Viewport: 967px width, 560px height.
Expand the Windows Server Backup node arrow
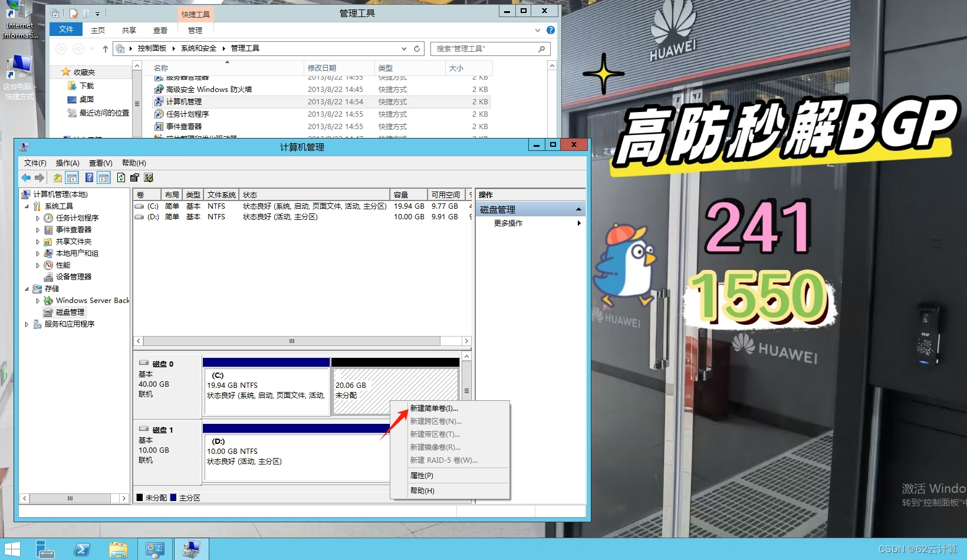point(38,301)
